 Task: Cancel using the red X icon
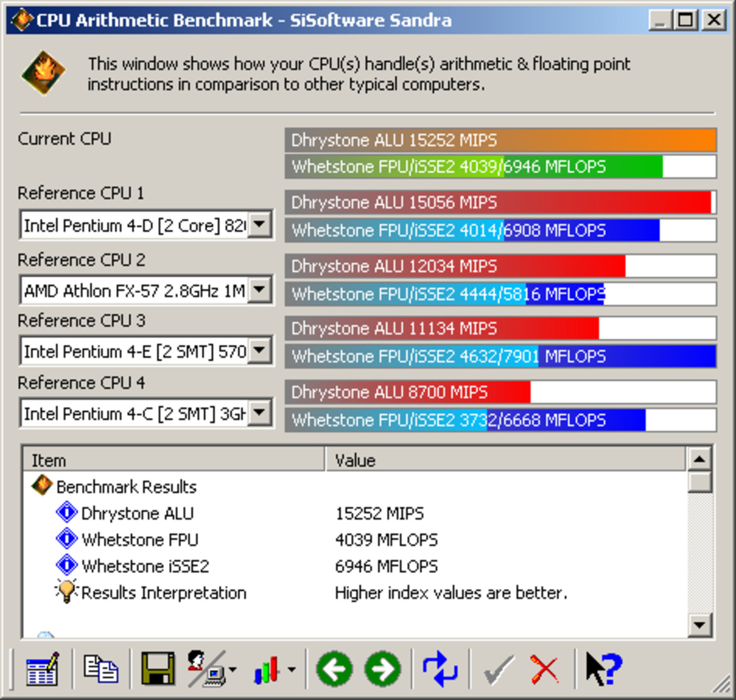tap(545, 670)
